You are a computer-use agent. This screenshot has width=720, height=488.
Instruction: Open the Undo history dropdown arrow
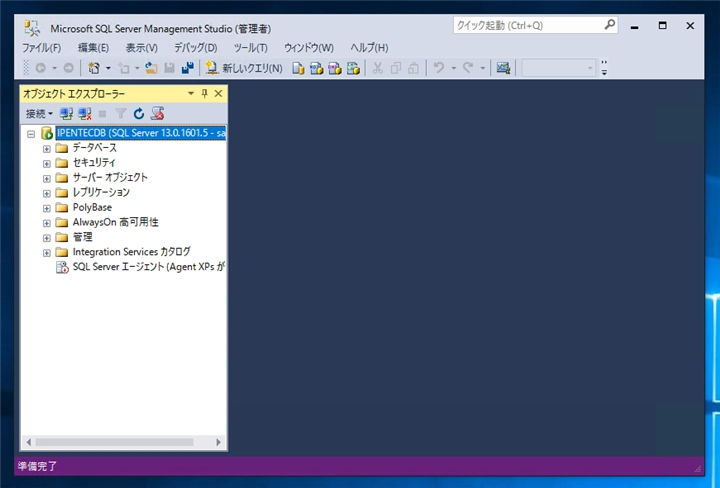point(453,68)
